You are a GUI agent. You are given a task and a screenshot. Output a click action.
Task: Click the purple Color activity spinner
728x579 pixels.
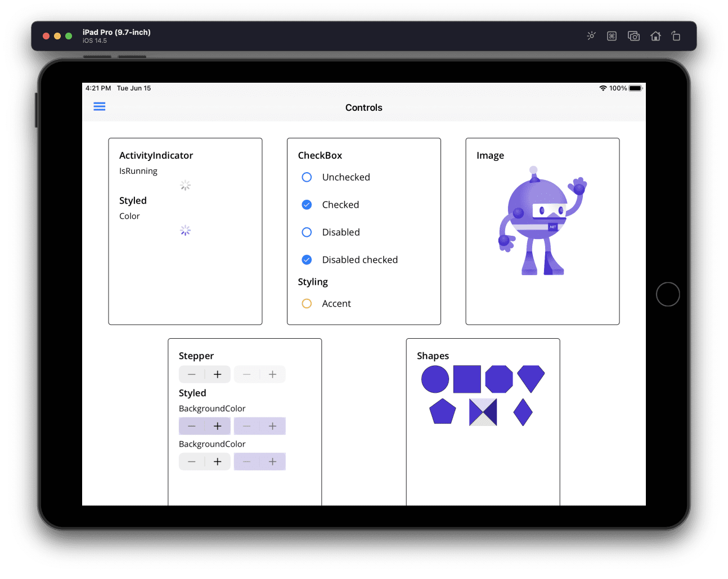[x=186, y=231]
